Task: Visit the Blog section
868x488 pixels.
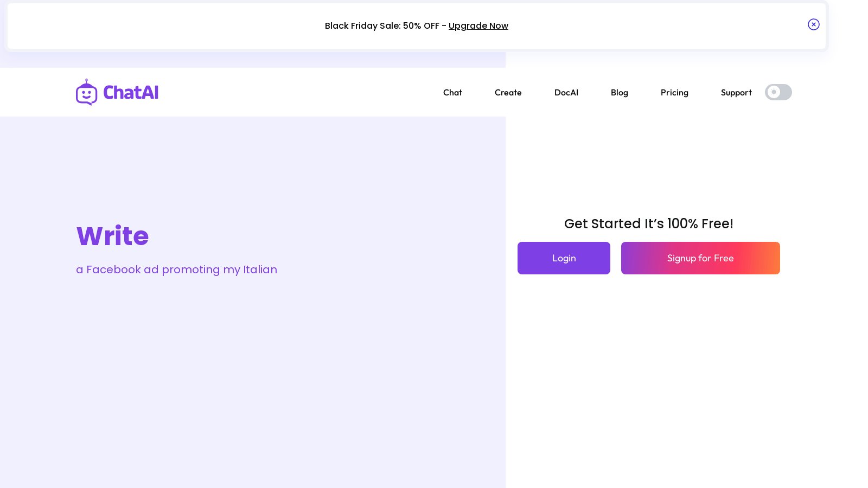Action: 619,93
